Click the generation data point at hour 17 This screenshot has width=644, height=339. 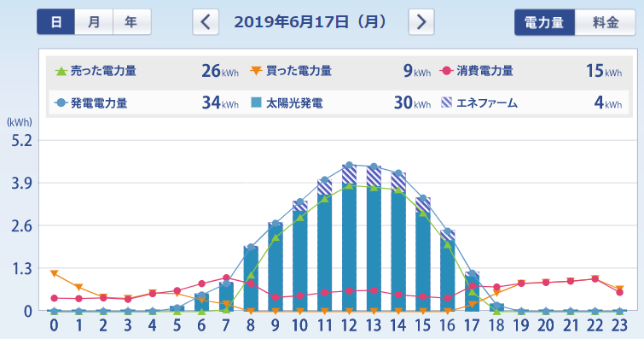pos(473,273)
